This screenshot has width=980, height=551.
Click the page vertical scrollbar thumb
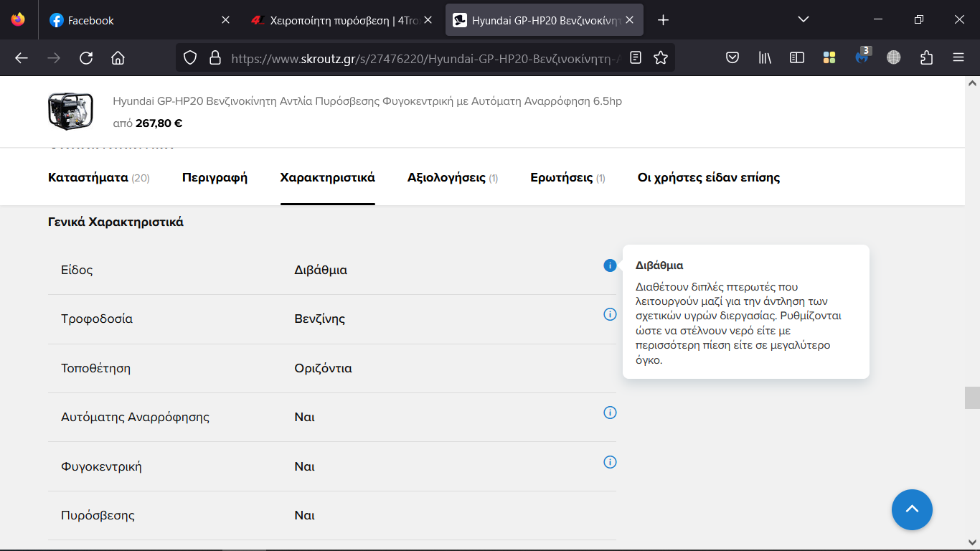972,397
